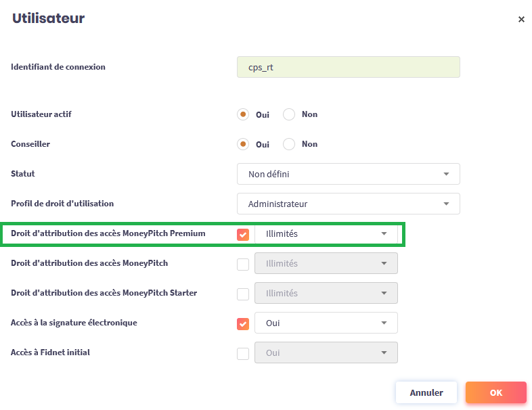Check the MoneyPitch Starter access checkbox
The width and height of the screenshot is (532, 410).
(243, 294)
